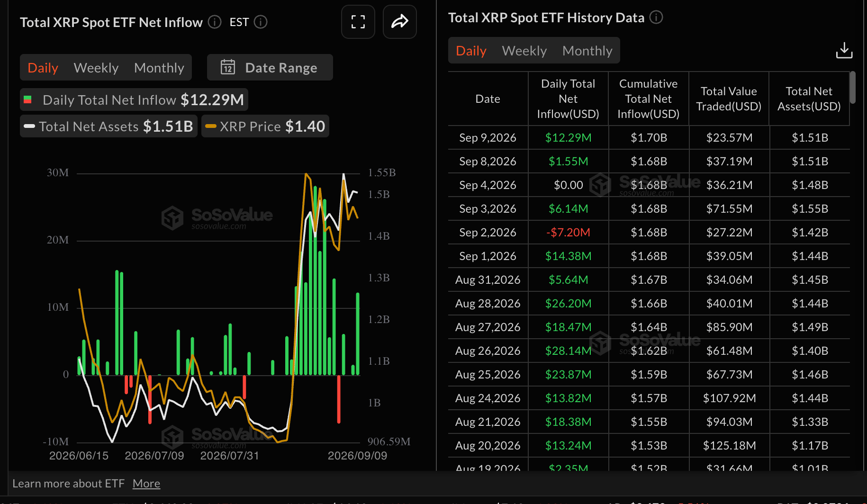Image resolution: width=867 pixels, height=504 pixels.
Task: Select the chart's Daily tab
Action: coord(43,68)
